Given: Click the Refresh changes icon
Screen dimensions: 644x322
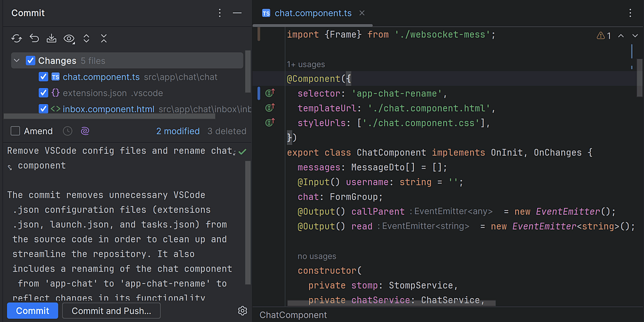Looking at the screenshot, I should [17, 39].
